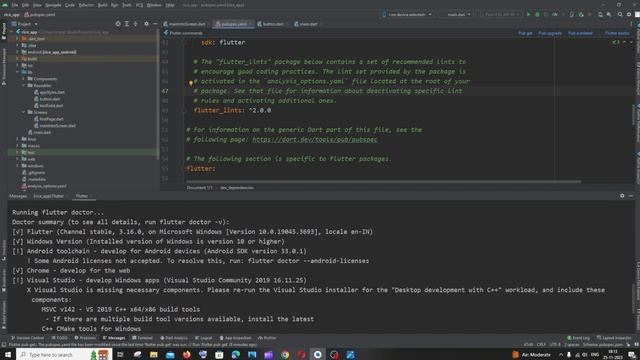Viewport: 640px width, 360px height.
Task: Switch to the Flutter tab in Messages panel
Action: [x=82, y=196]
